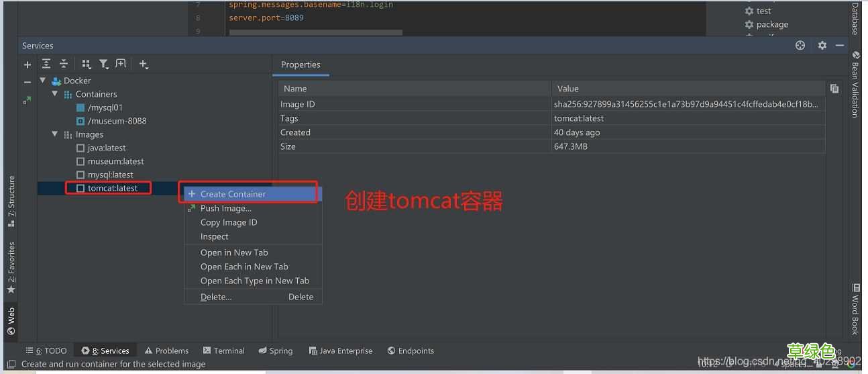Click the Push Image arrow icon in menu
Image resolution: width=868 pixels, height=374 pixels.
[192, 208]
